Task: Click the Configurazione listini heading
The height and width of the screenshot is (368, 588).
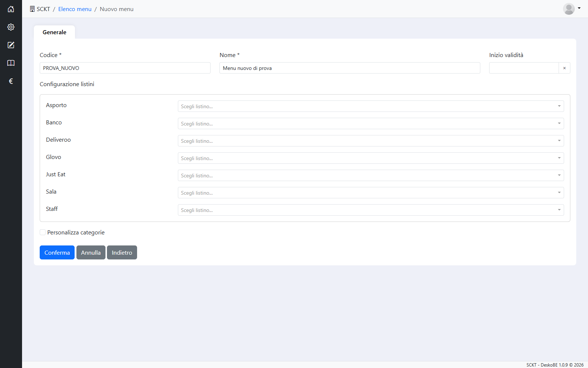Action: [67, 84]
